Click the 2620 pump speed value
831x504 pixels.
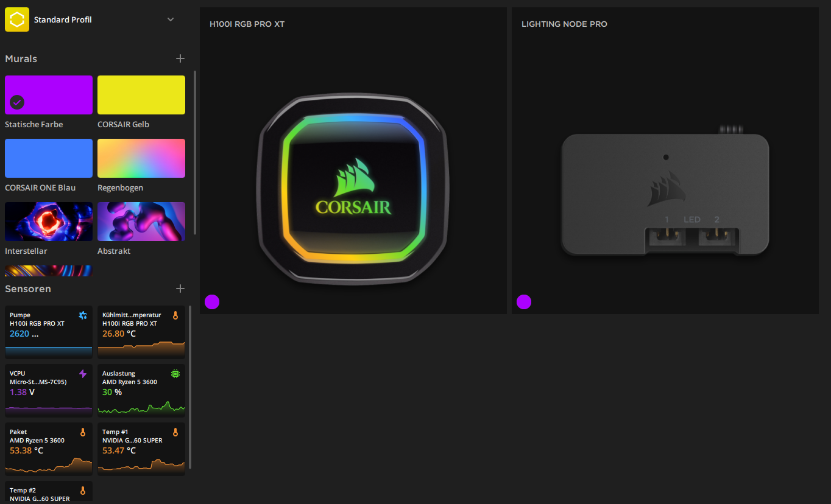point(19,334)
